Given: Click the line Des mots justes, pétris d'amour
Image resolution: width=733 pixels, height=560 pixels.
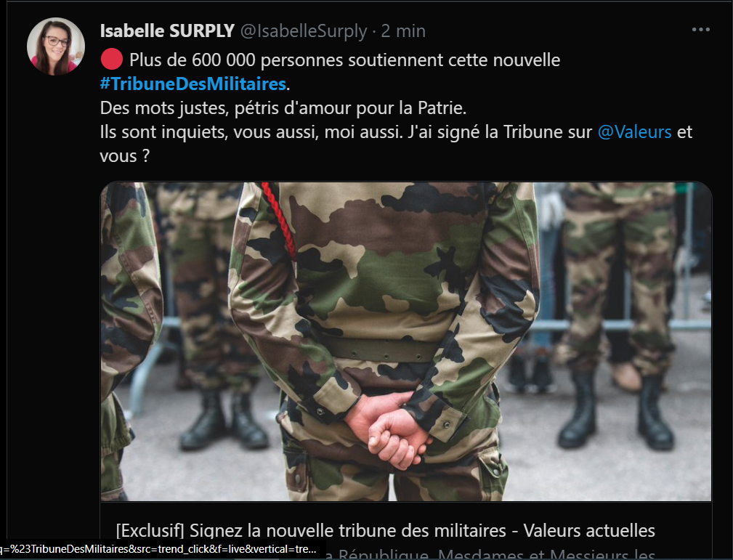Looking at the screenshot, I should (x=283, y=108).
